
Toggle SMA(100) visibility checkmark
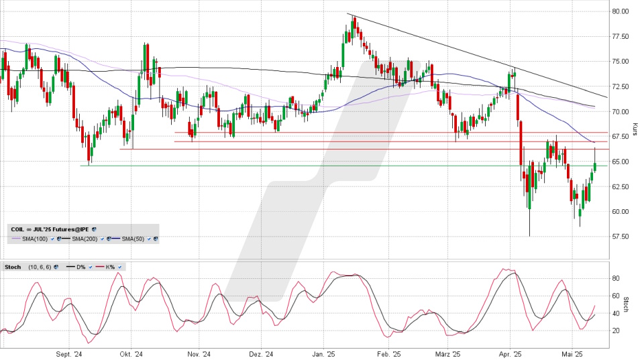pos(52,239)
